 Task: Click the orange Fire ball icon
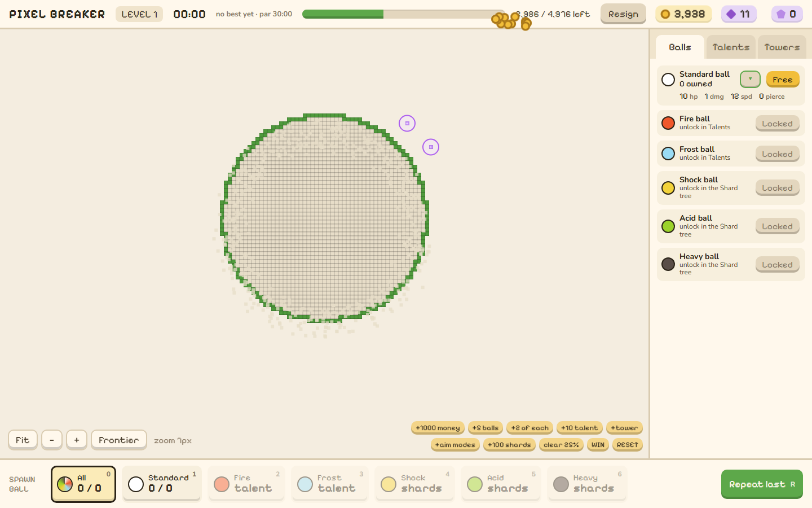(x=668, y=123)
